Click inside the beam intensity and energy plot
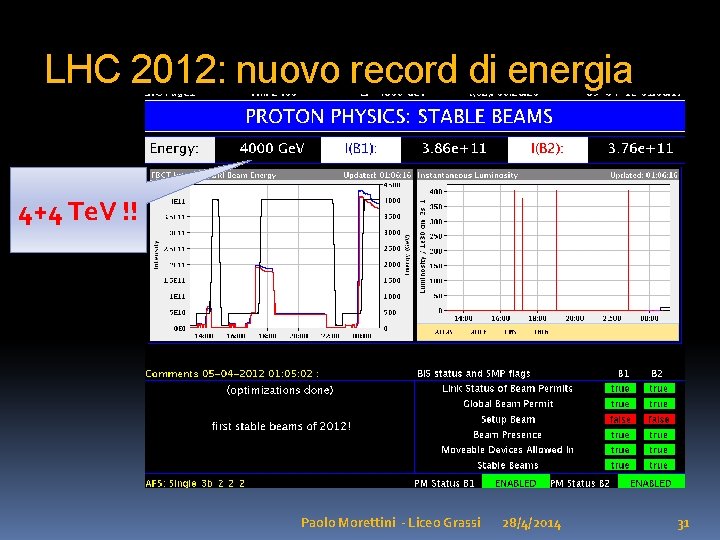 (x=285, y=256)
